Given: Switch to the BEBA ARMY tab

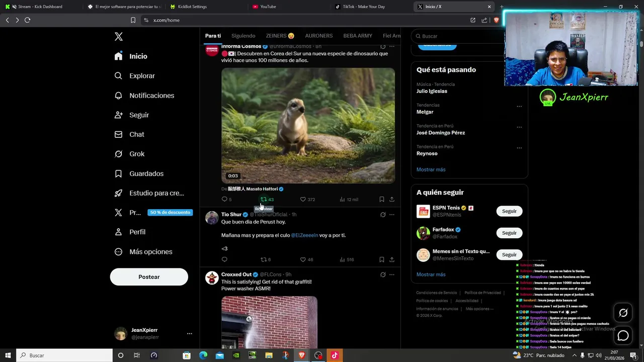Looking at the screenshot, I should 358,36.
